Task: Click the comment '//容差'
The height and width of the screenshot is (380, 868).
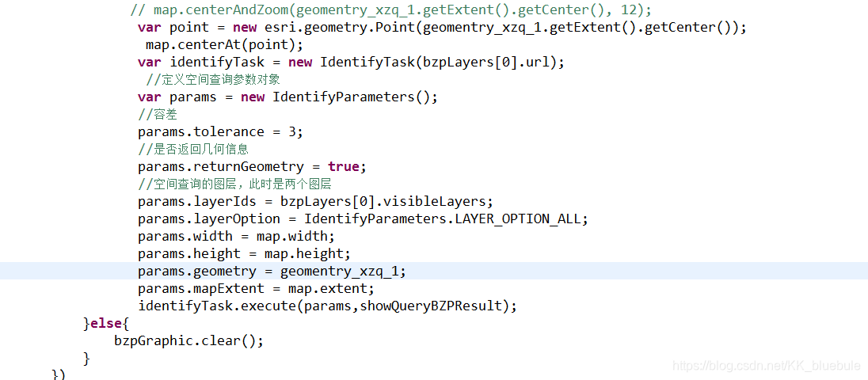Action: pos(158,115)
